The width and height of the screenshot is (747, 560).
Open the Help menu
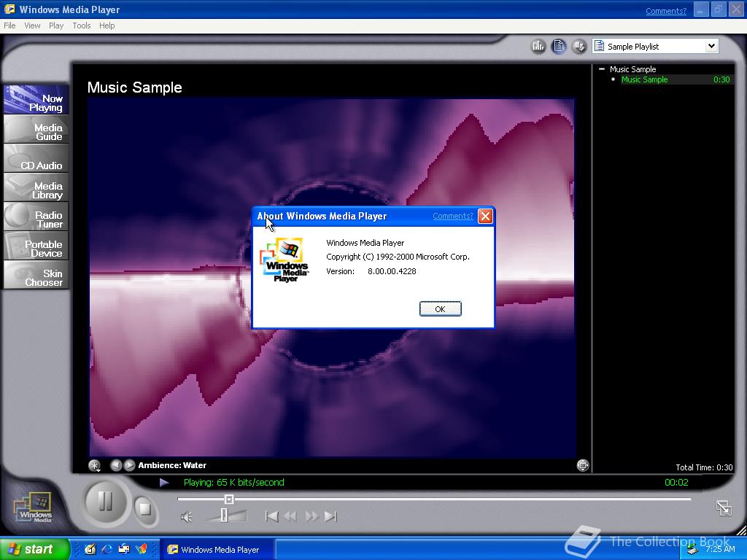point(107,26)
